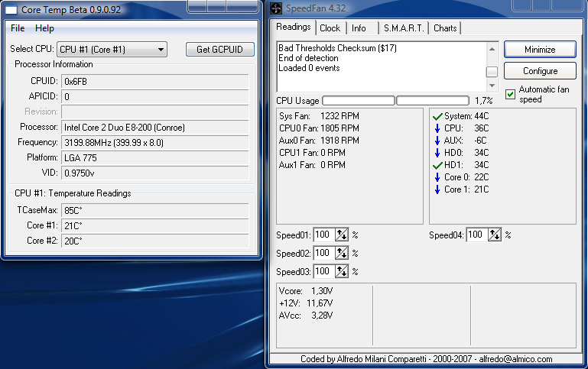
Task: Click the first CPU Usage progress bar
Action: (x=359, y=100)
